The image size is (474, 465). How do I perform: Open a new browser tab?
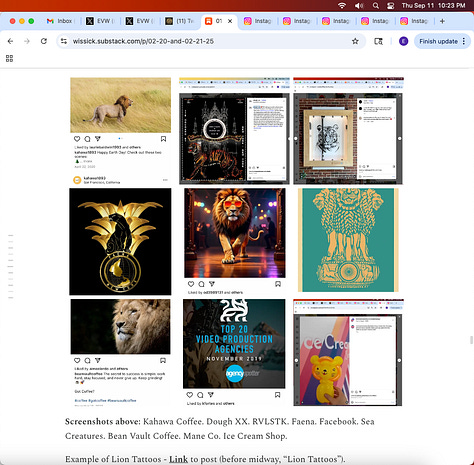tap(442, 21)
